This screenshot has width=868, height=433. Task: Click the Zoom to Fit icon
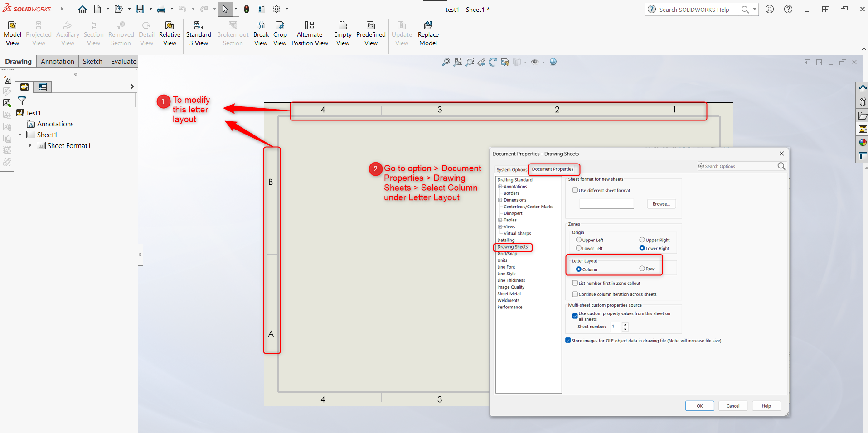point(458,62)
